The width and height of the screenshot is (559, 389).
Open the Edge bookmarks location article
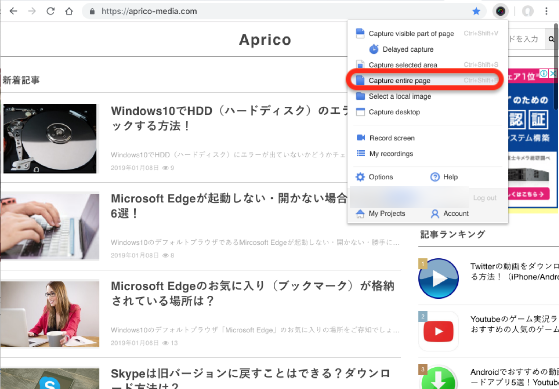(253, 293)
